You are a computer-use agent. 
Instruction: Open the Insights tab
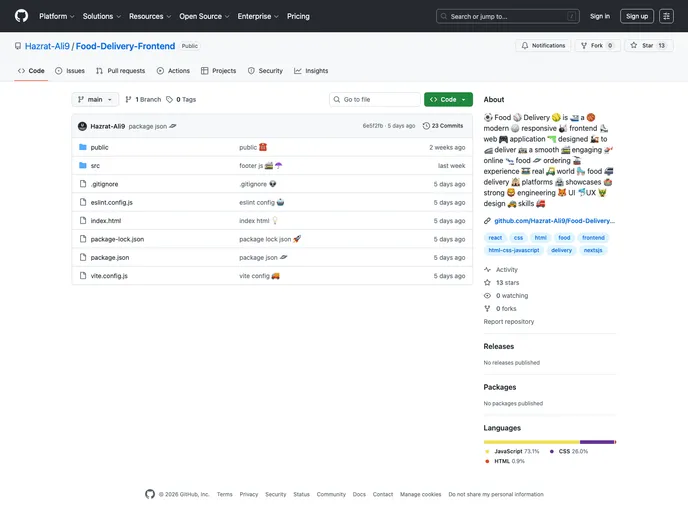tap(311, 71)
